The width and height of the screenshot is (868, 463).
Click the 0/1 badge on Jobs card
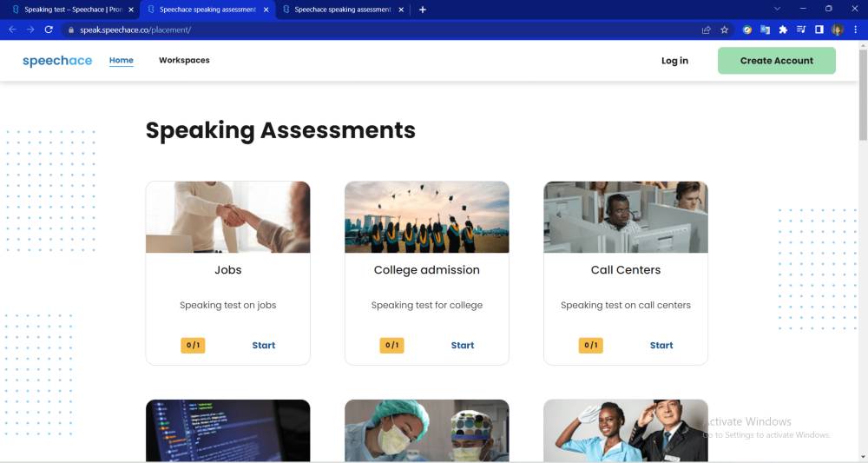(x=193, y=345)
